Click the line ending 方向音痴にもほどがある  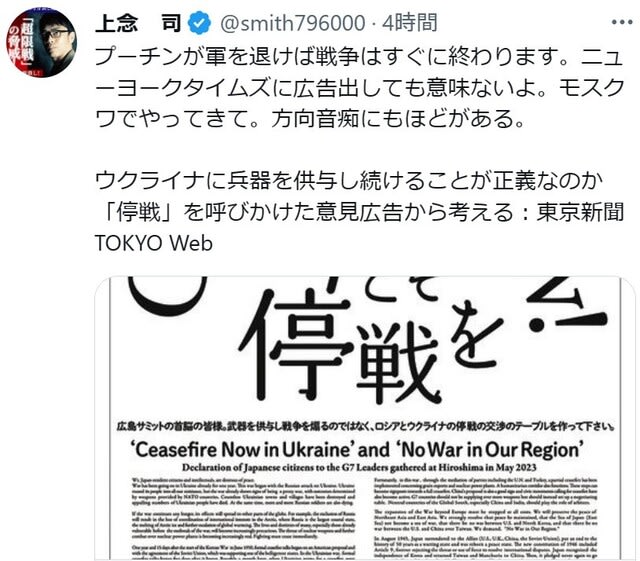pyautogui.click(x=309, y=119)
